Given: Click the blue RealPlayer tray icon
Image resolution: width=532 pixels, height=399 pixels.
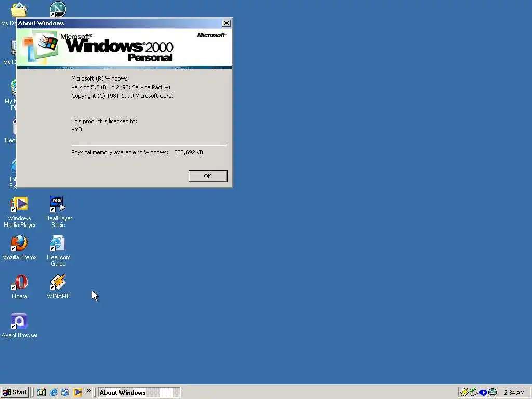Looking at the screenshot, I should [x=483, y=393].
